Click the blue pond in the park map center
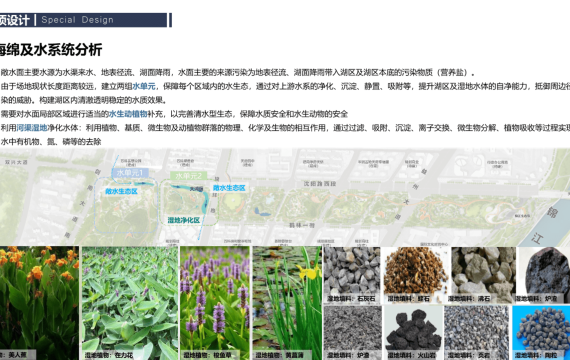Viewport: 570px width, 360px height. pos(262,212)
